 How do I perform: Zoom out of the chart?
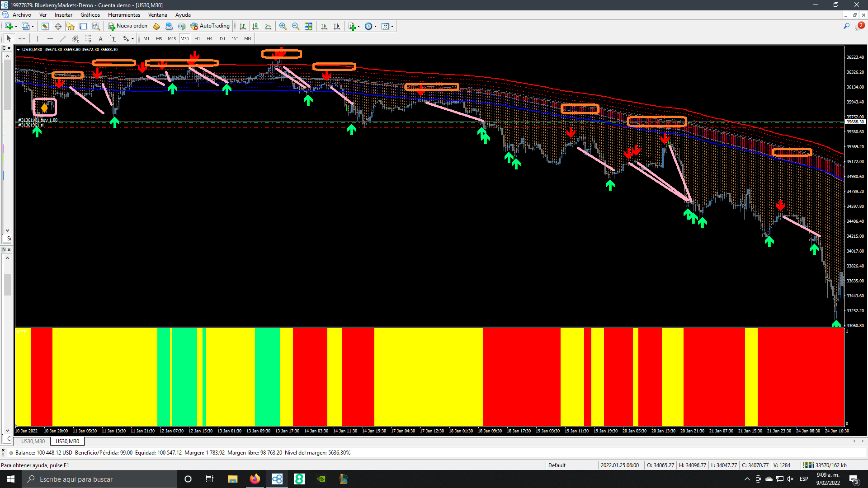click(296, 26)
